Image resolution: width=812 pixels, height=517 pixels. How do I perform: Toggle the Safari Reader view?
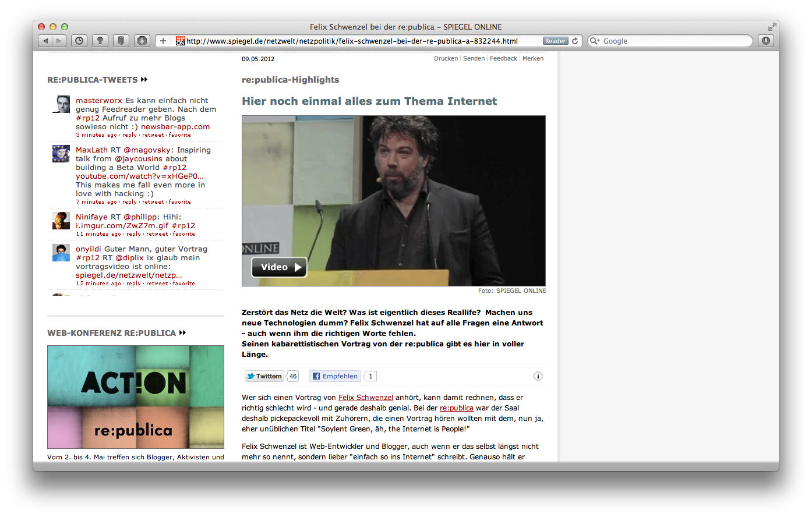pos(556,41)
